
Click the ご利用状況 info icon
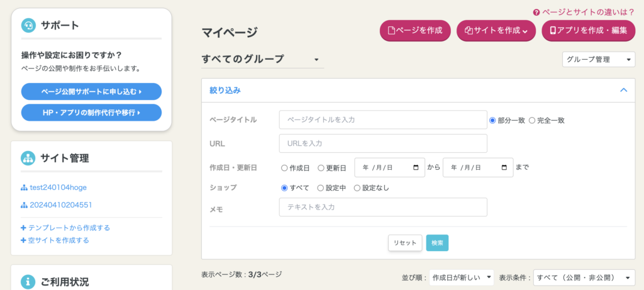point(28,281)
